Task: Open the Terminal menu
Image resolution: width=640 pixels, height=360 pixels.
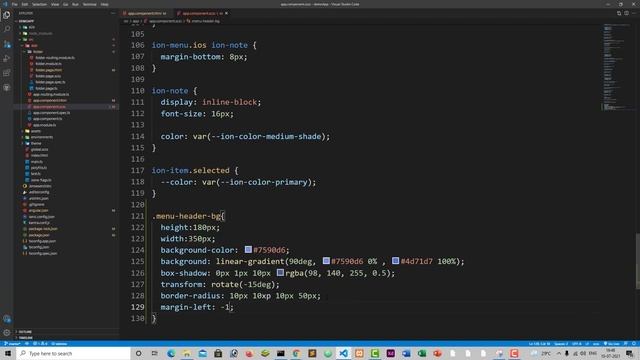Action: [x=89, y=4]
